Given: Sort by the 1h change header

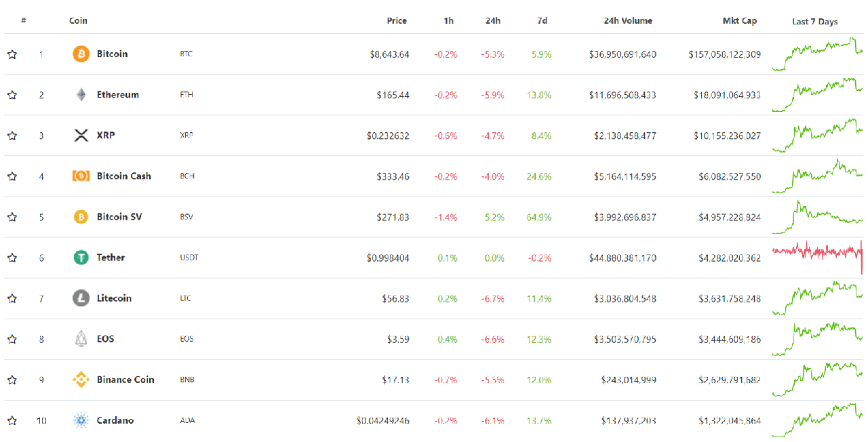Looking at the screenshot, I should tap(449, 20).
